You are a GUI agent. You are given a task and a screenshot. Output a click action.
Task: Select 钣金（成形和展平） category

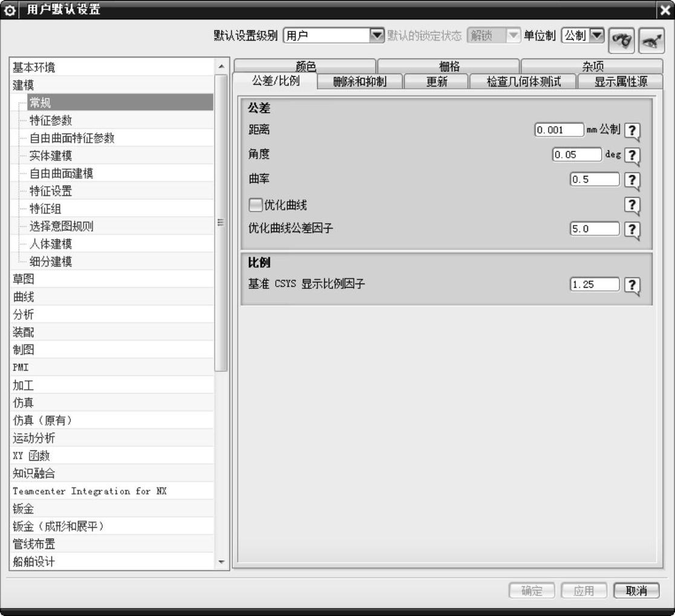click(x=111, y=526)
